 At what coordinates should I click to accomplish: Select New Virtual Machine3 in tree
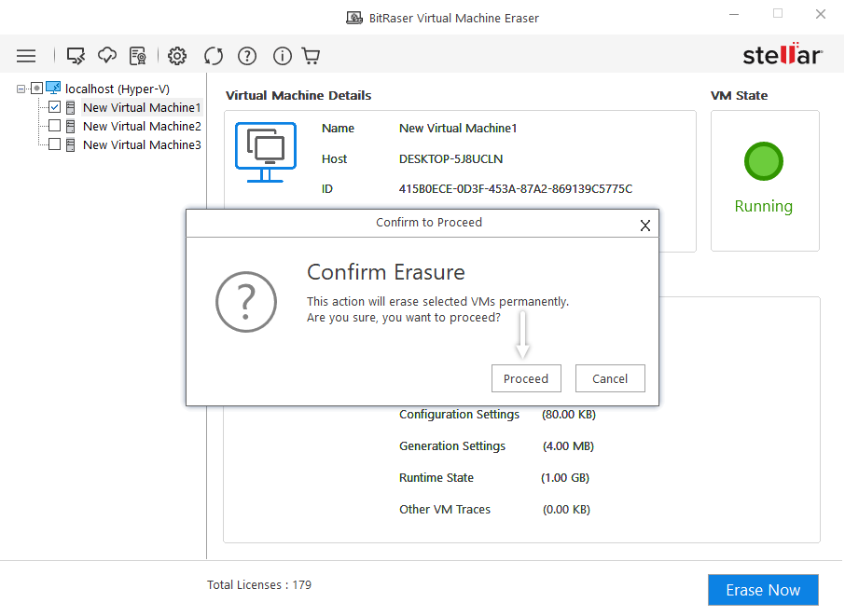142,145
